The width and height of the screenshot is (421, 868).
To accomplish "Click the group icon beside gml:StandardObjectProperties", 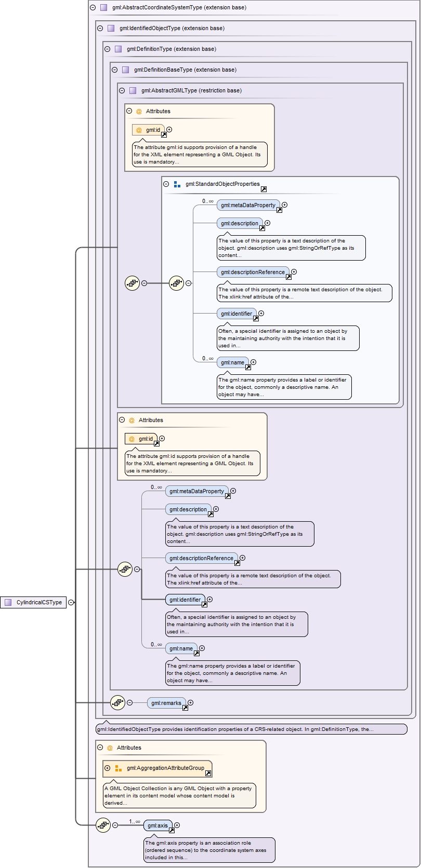I will coord(177,184).
